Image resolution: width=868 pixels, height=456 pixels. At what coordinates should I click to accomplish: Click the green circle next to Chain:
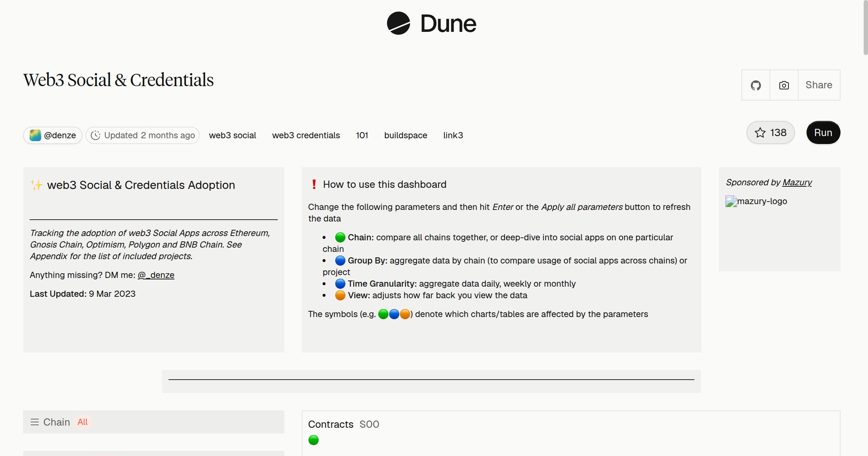(340, 237)
